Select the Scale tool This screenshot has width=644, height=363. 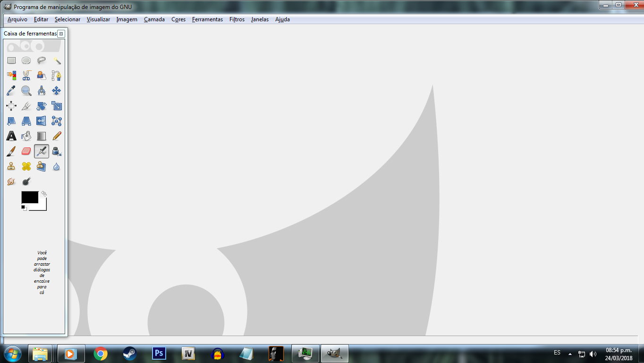(57, 106)
